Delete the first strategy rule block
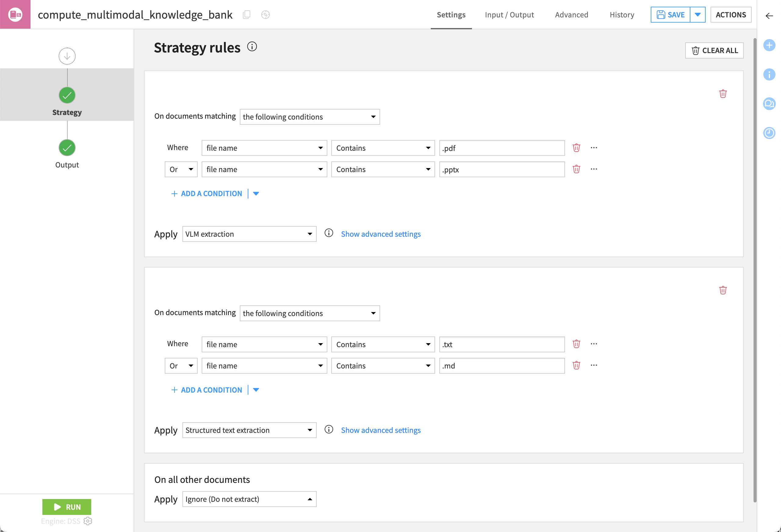The image size is (781, 532). 723,94
